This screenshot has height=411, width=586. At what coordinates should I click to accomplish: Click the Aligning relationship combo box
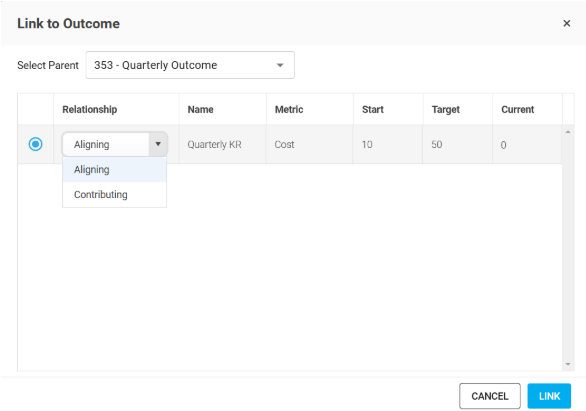(114, 144)
